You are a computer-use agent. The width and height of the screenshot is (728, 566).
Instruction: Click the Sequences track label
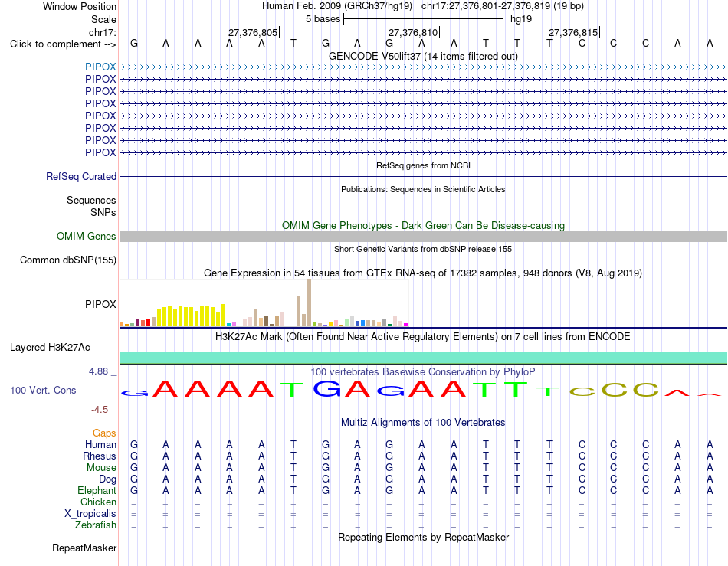pyautogui.click(x=91, y=200)
